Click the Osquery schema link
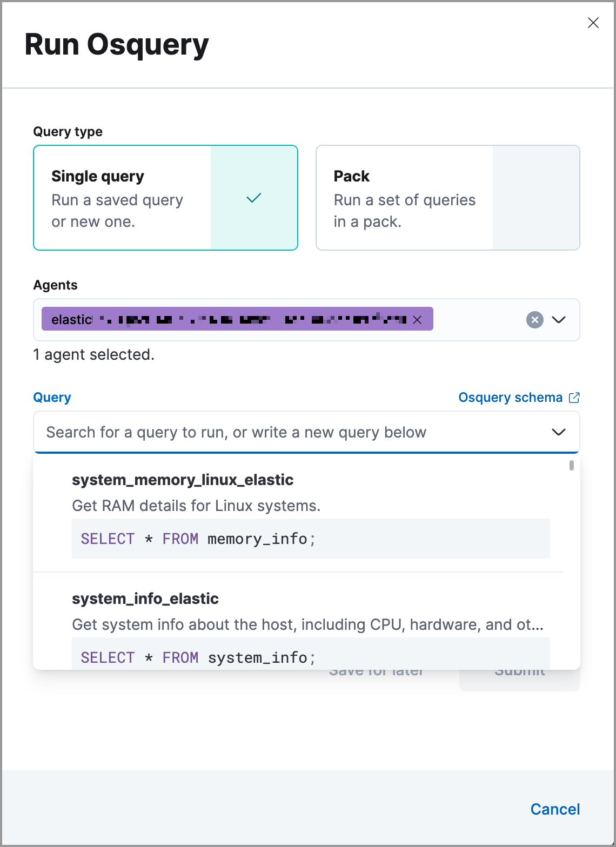Image resolution: width=616 pixels, height=847 pixels. point(510,397)
